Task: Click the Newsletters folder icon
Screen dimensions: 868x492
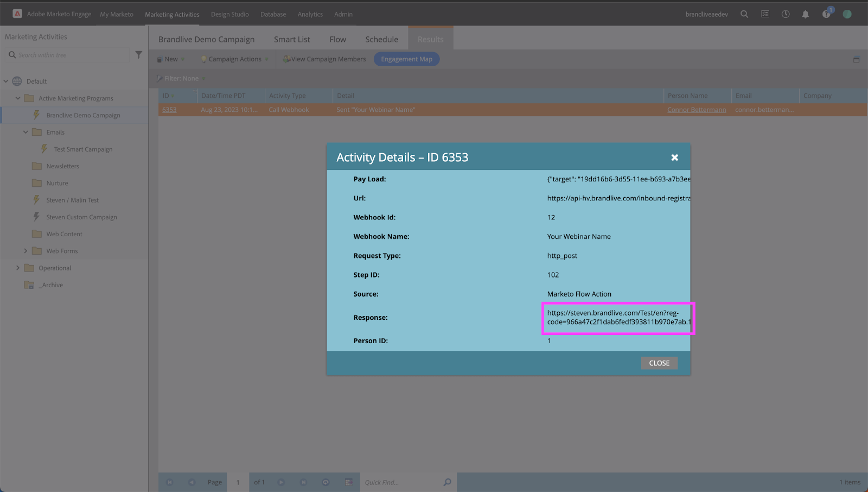Action: 37,166
